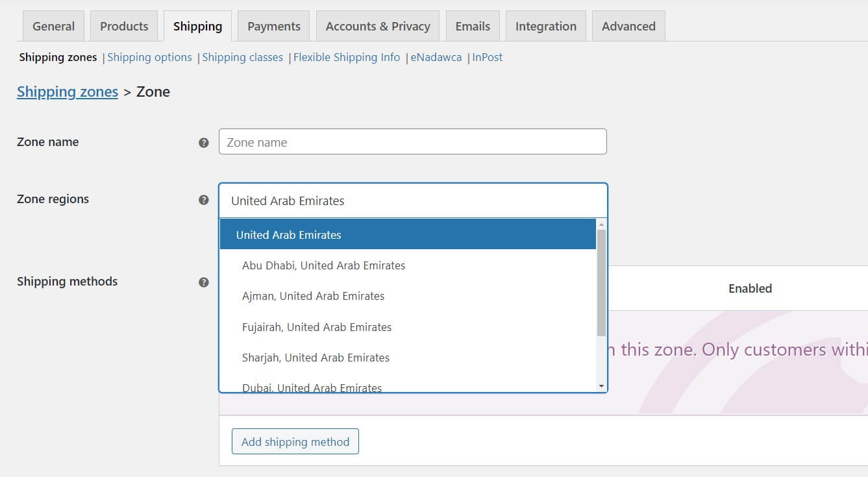Viewport: 868px width, 477px height.
Task: Choose Sharjah, United Arab Emirates
Action: 408,358
